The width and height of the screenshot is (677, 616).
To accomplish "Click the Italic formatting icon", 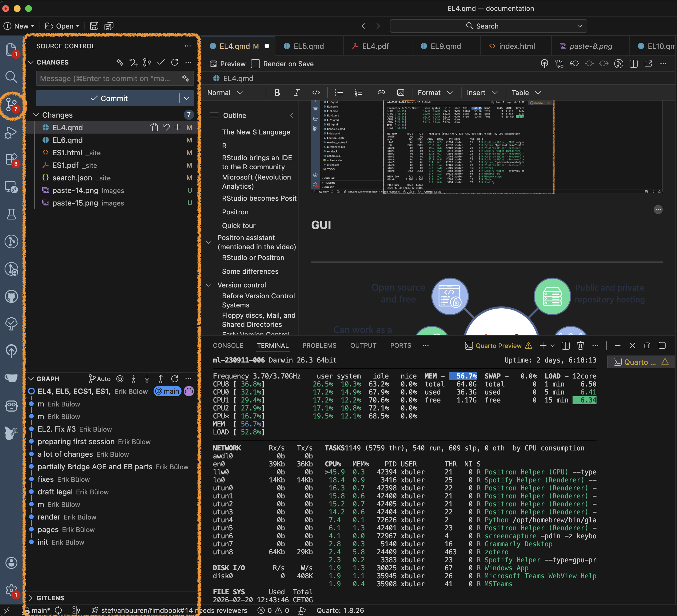I will [x=296, y=93].
